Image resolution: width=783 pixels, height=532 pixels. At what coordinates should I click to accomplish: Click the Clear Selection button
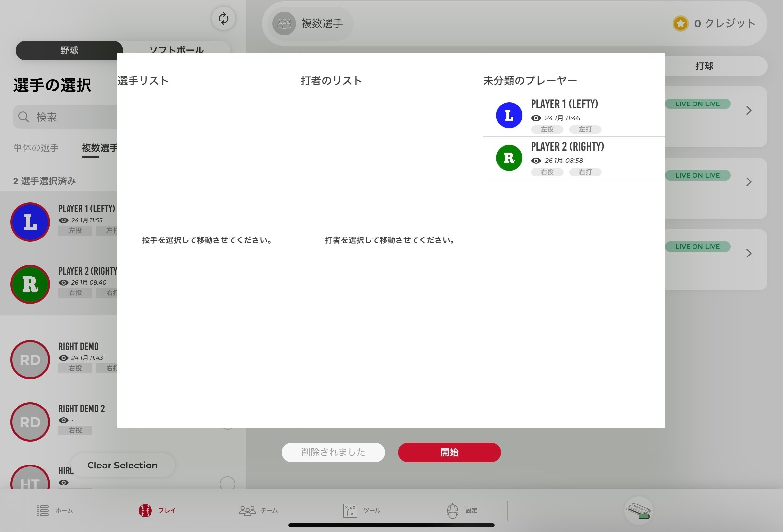(123, 465)
